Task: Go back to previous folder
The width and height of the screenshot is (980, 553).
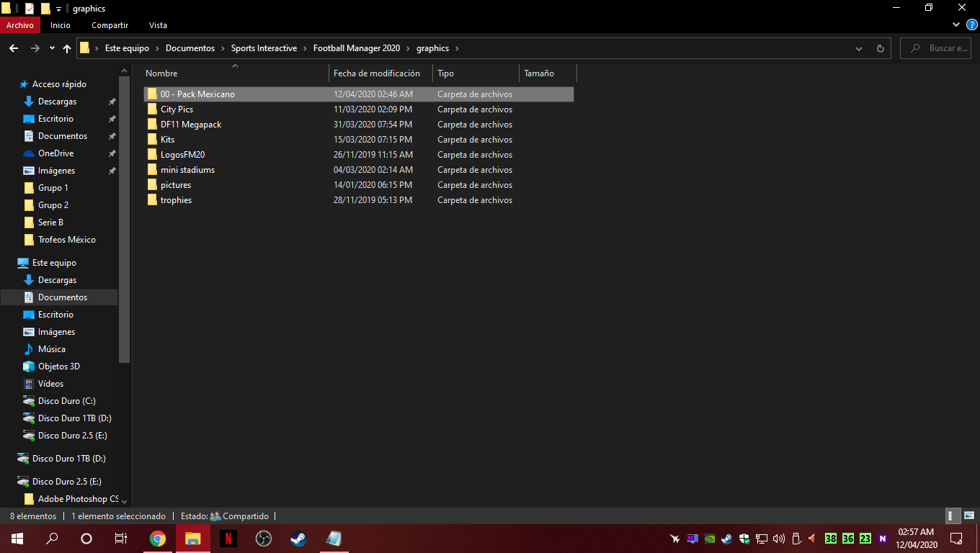Action: click(x=14, y=48)
